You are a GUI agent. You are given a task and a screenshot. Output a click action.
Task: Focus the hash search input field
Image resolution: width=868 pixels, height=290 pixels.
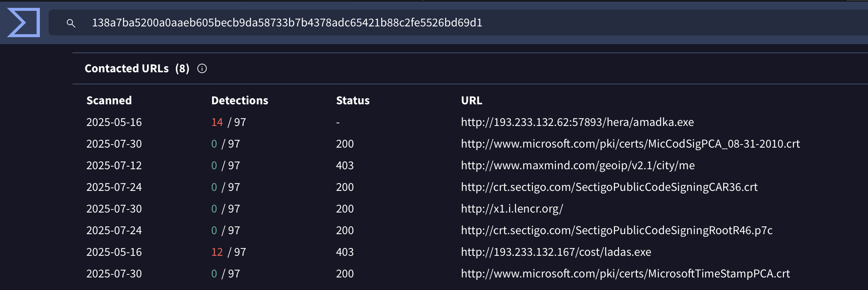(458, 23)
